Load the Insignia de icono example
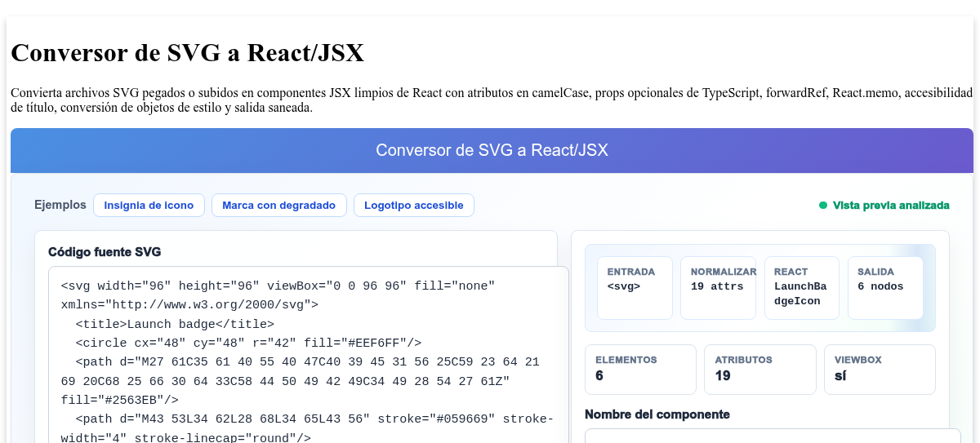Image resolution: width=980 pixels, height=443 pixels. (x=149, y=206)
